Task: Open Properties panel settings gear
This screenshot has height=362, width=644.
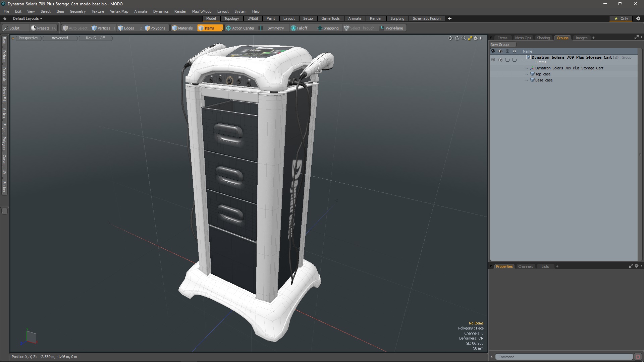Action: point(637,266)
